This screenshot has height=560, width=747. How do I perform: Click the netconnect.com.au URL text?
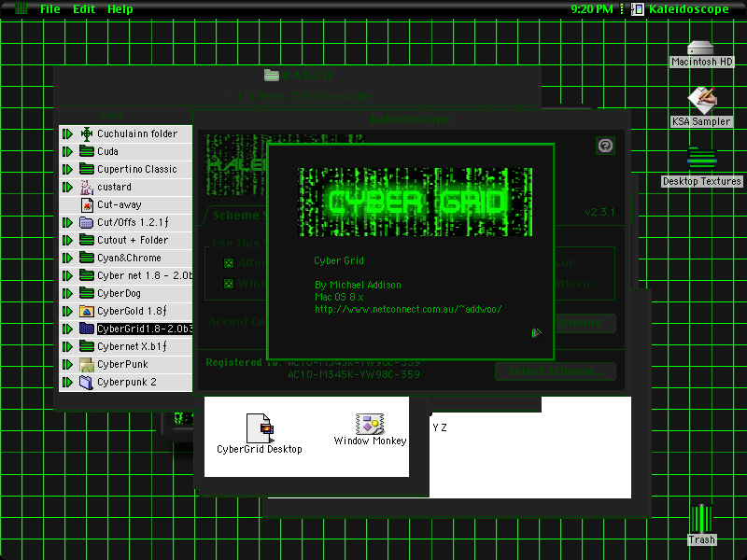click(408, 309)
